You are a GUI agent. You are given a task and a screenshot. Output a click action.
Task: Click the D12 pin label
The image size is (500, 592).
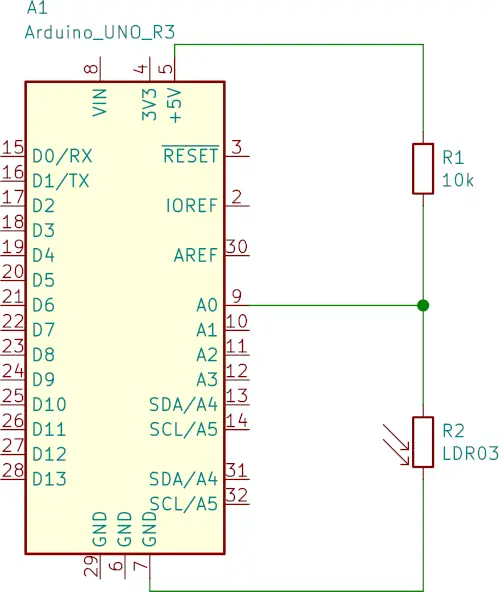point(49,454)
